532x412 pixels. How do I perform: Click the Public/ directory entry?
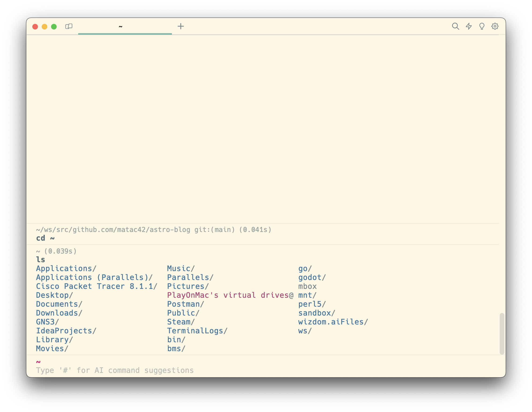point(183,313)
